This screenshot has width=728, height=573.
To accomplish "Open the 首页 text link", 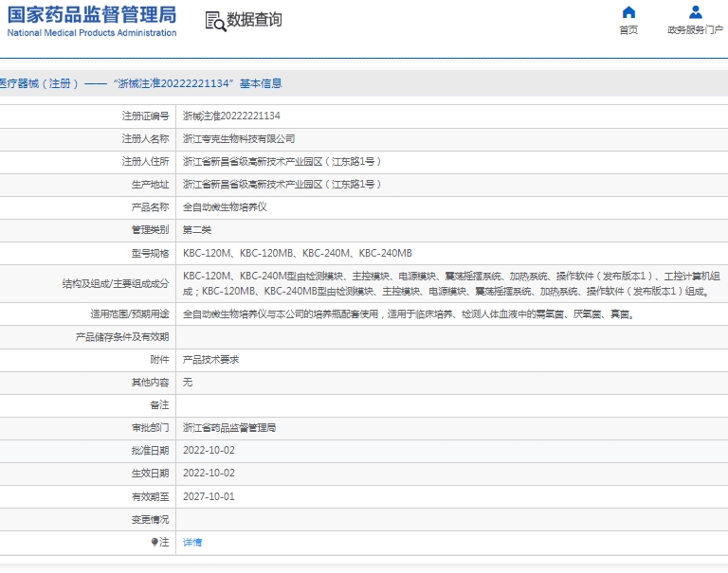I will [628, 30].
